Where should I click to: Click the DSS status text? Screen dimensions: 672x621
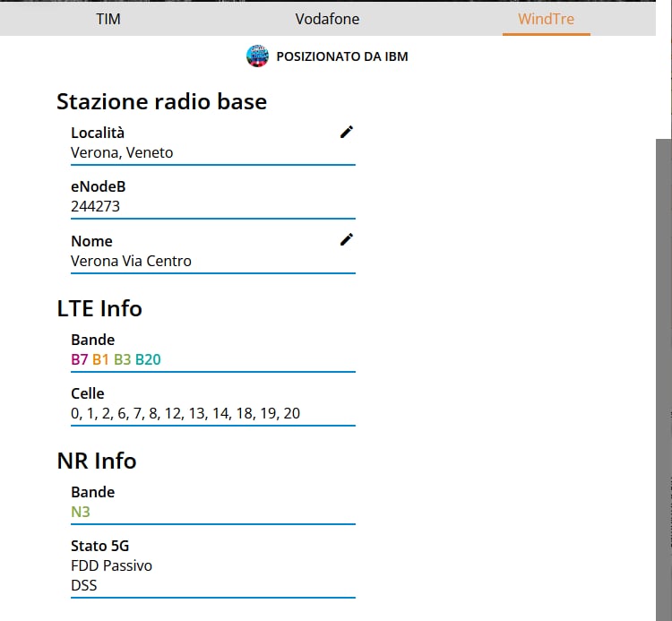[84, 585]
